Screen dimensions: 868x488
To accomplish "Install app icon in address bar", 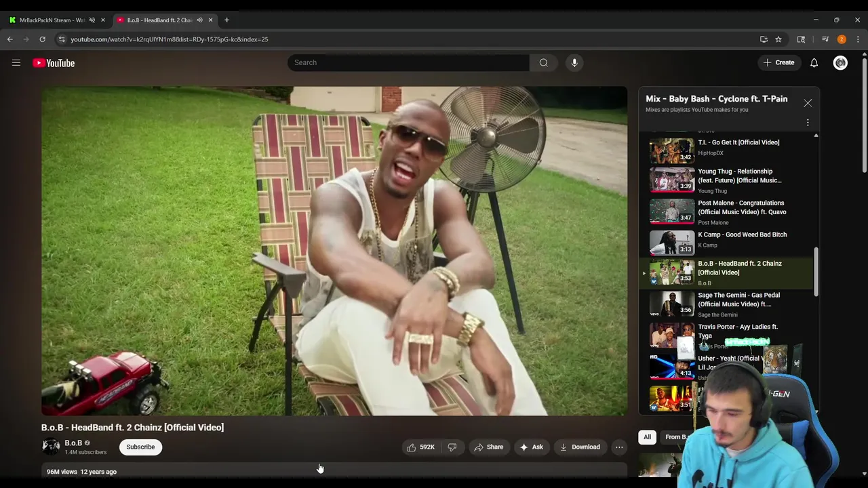I will pyautogui.click(x=764, y=39).
